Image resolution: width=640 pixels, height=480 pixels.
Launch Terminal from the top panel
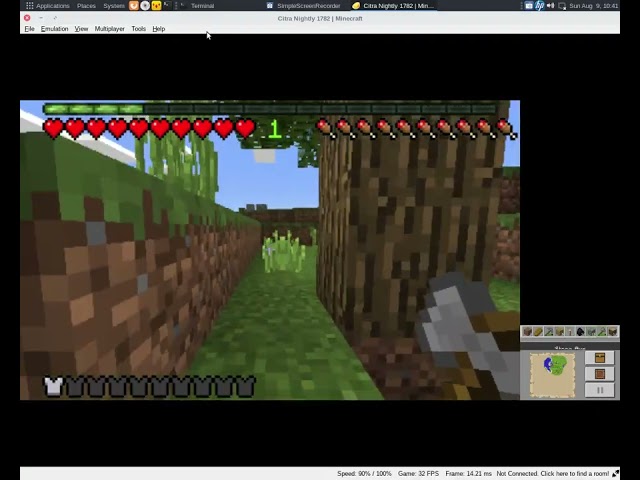tap(198, 6)
